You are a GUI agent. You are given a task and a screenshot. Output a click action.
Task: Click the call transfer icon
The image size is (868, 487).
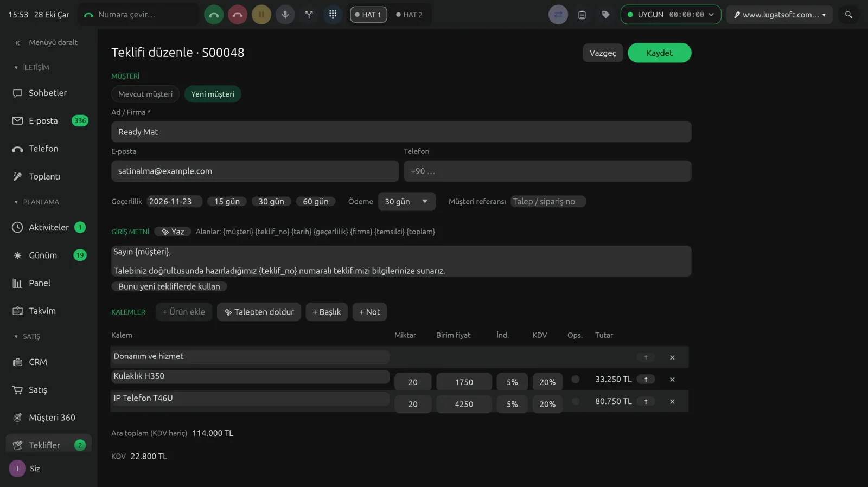click(x=309, y=15)
